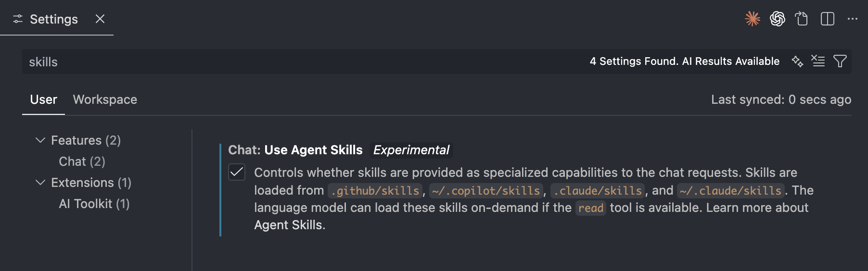
Task: Open the More Actions ellipsis menu
Action: pyautogui.click(x=853, y=19)
